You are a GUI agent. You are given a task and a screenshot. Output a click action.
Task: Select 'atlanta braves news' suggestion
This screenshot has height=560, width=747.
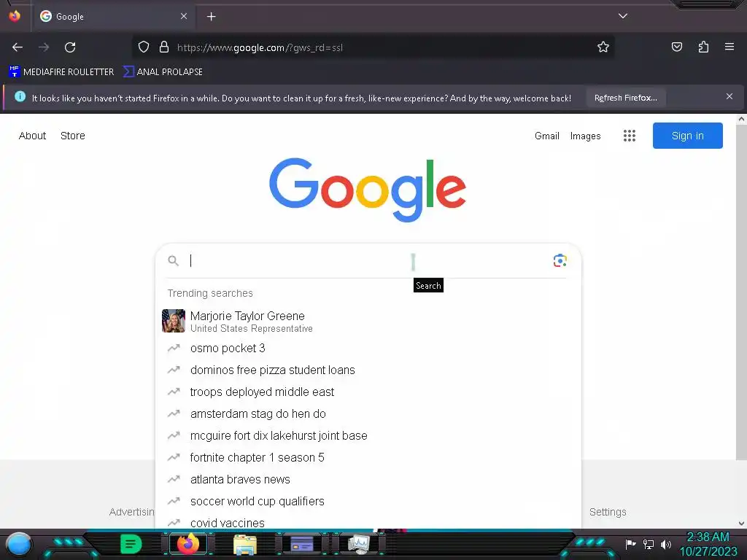pos(368,480)
